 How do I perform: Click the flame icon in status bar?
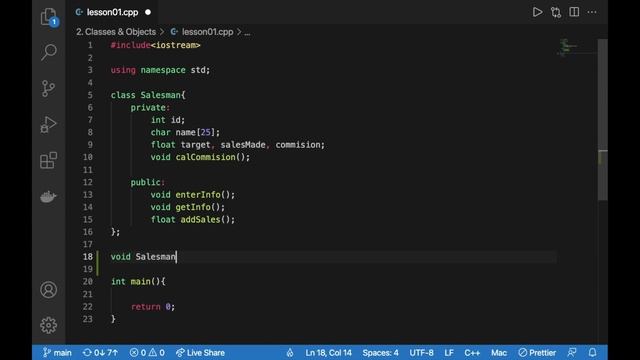tap(289, 353)
